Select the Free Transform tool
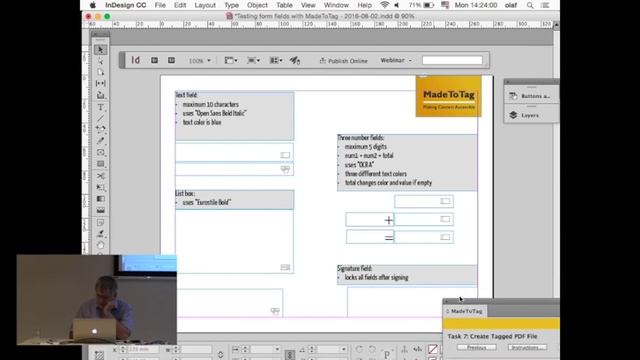Viewport: 640px width, 360px height. pos(100,187)
